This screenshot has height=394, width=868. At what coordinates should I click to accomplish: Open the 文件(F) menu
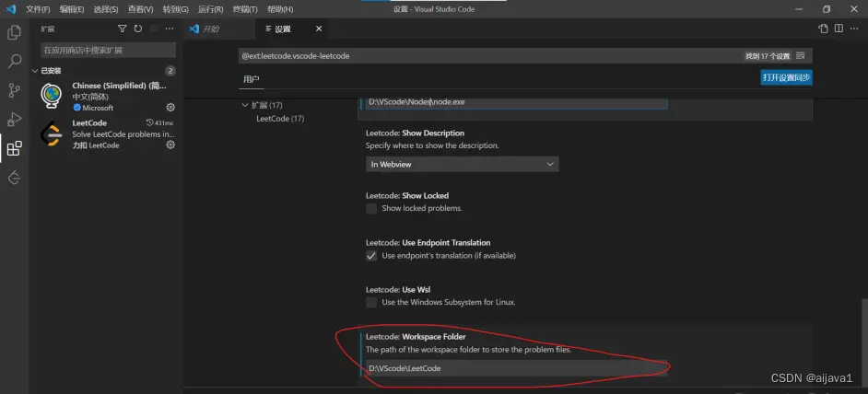click(38, 9)
